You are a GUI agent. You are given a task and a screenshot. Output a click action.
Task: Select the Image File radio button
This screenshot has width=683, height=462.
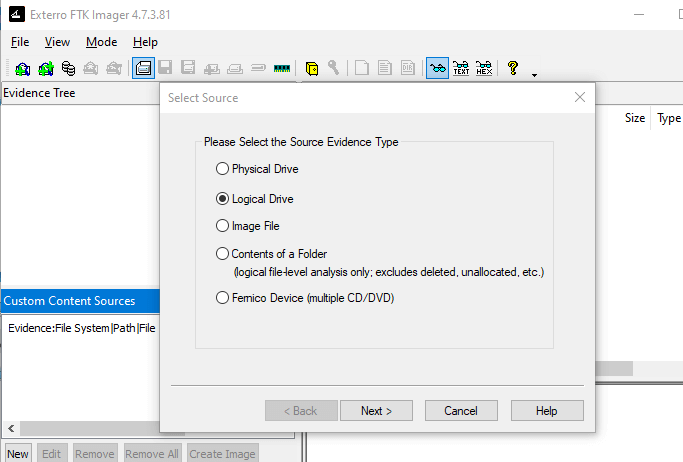(222, 226)
